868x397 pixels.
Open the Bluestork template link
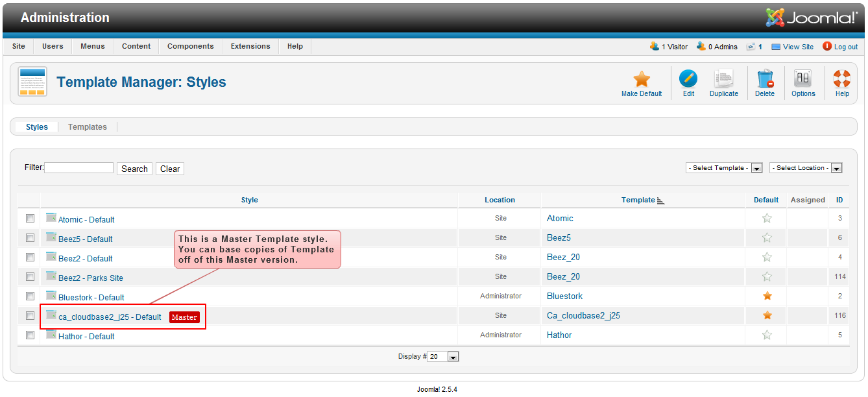point(565,296)
